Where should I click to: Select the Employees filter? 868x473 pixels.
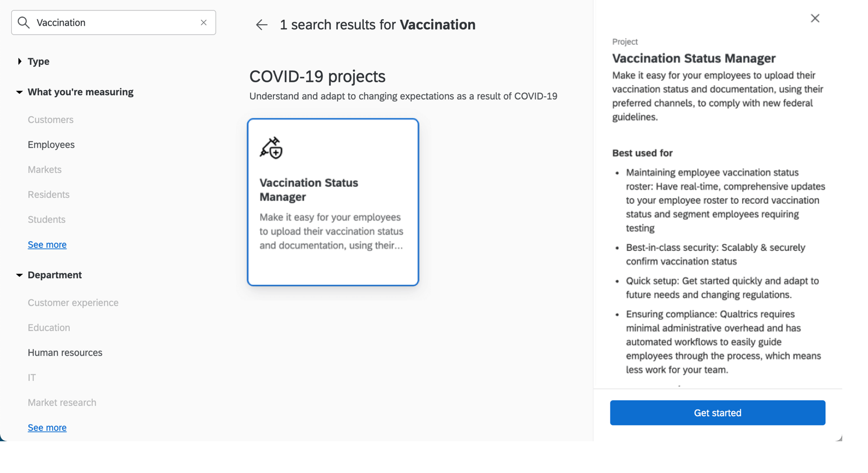[51, 144]
